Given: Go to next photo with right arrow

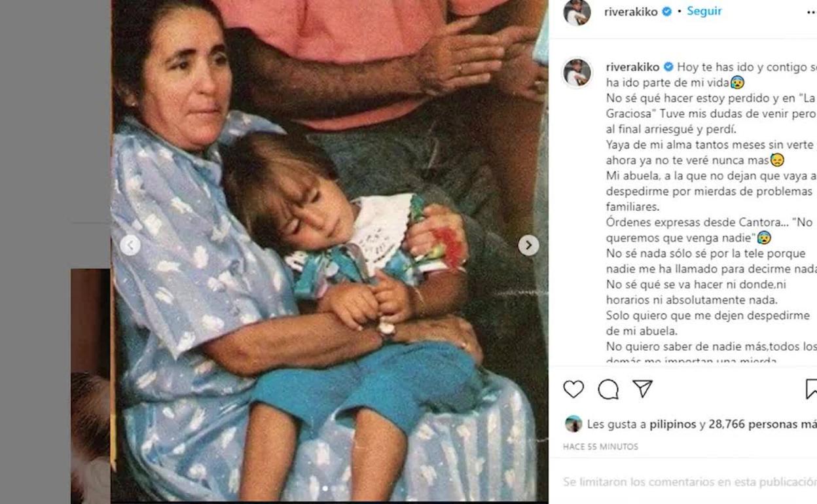Looking at the screenshot, I should click(528, 245).
